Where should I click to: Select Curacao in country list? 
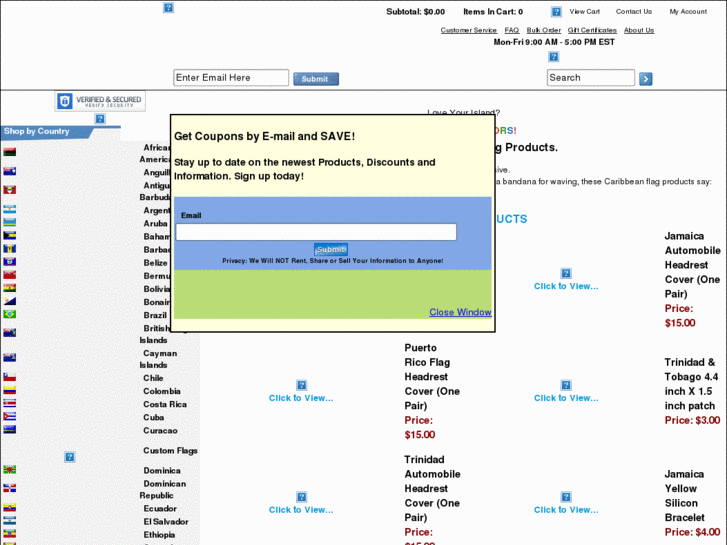[160, 430]
